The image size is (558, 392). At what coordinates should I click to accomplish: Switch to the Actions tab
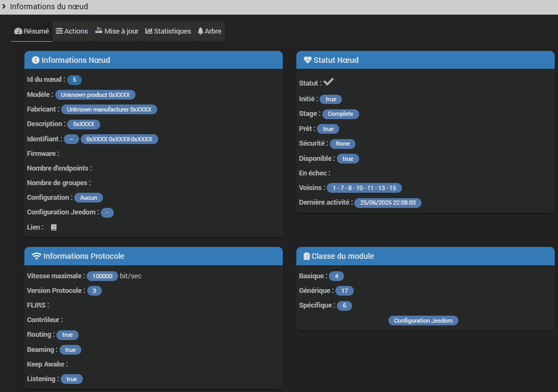point(72,31)
